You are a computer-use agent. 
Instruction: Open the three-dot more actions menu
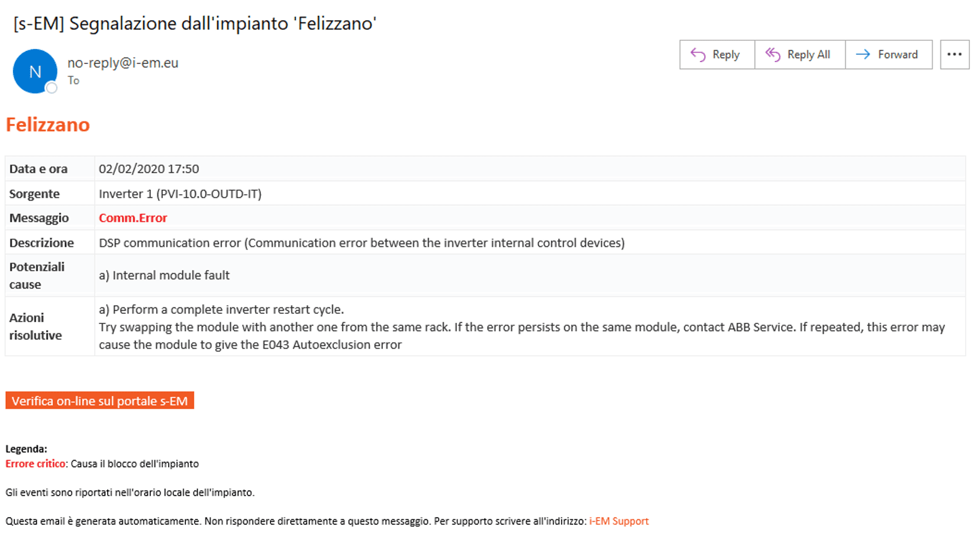tap(955, 54)
